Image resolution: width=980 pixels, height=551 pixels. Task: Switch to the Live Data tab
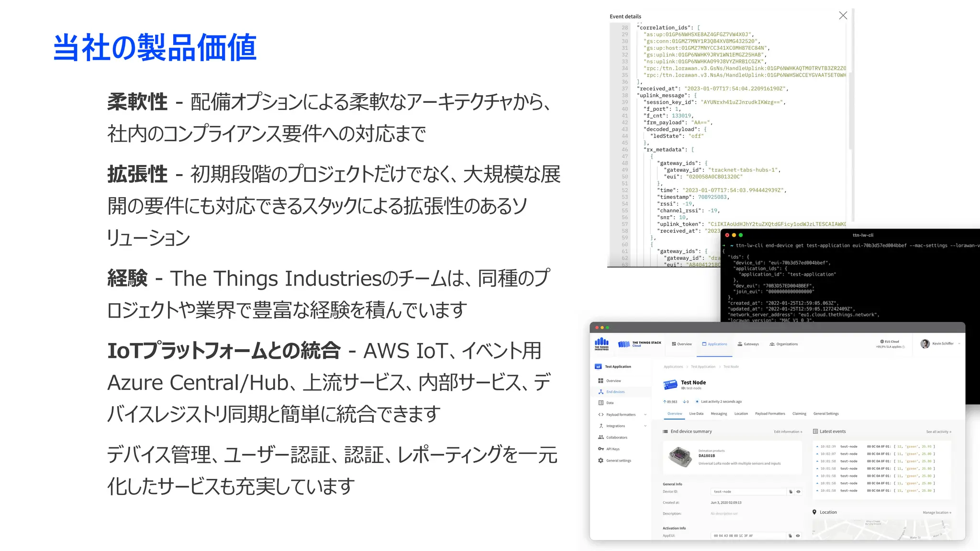[696, 414]
